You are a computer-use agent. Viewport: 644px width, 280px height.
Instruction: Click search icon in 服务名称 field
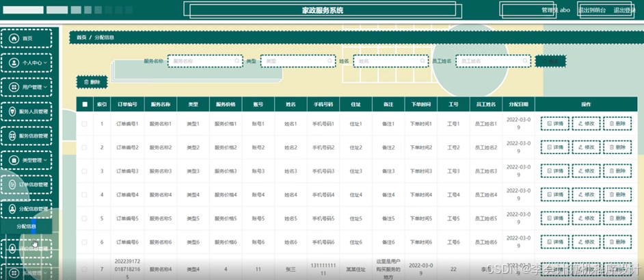point(237,61)
